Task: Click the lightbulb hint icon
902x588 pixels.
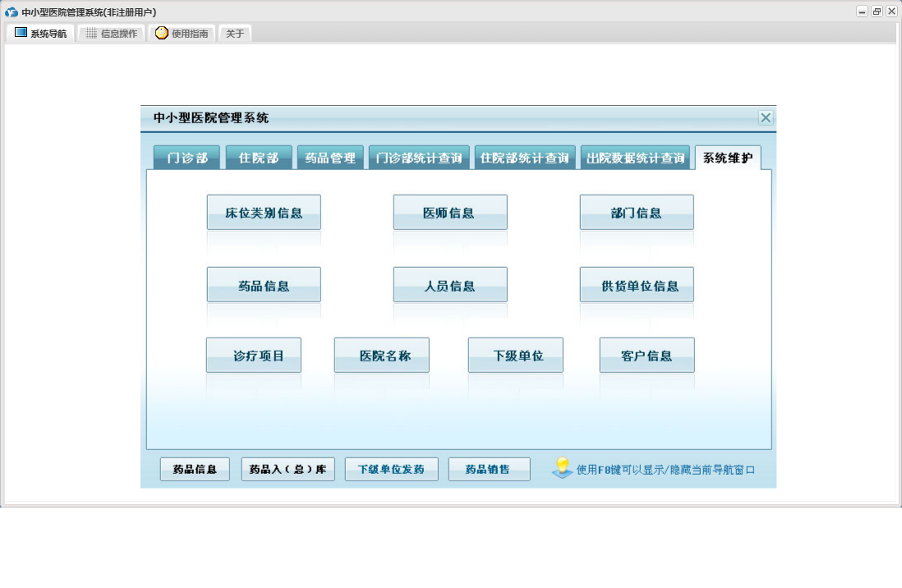Action: point(562,469)
